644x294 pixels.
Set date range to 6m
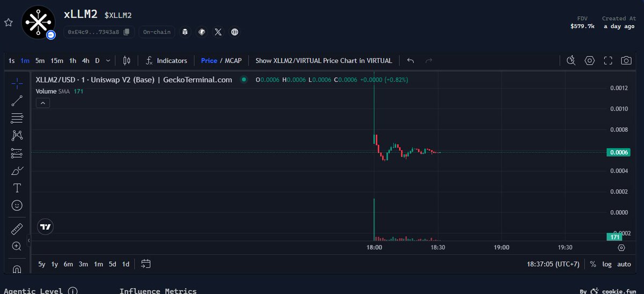68,264
